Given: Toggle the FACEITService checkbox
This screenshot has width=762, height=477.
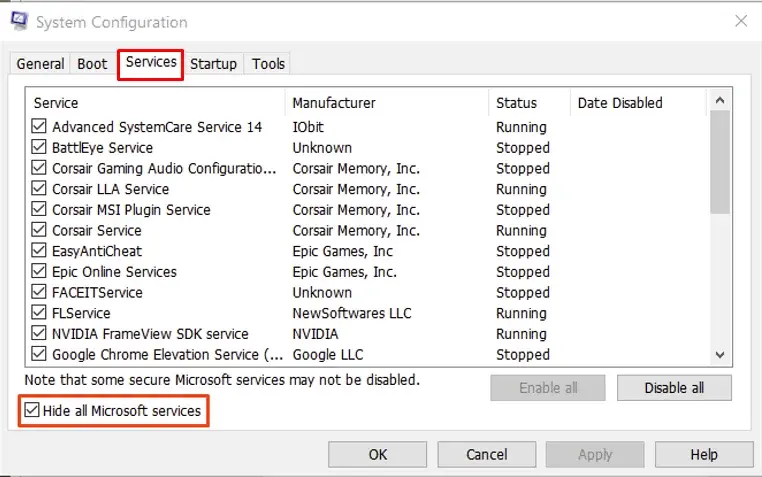Looking at the screenshot, I should [39, 291].
